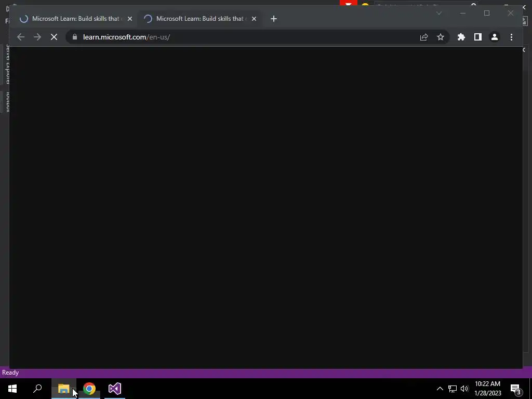Open the Windows notification center

coord(516,389)
